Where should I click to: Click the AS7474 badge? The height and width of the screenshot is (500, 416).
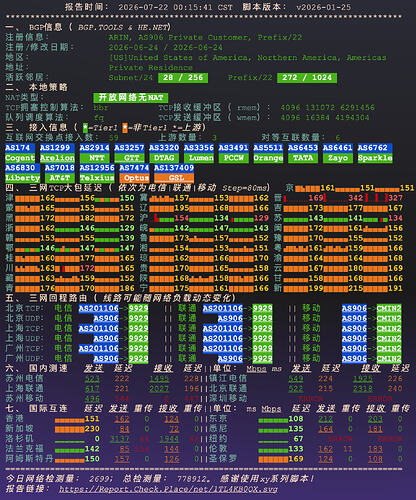tap(134, 168)
